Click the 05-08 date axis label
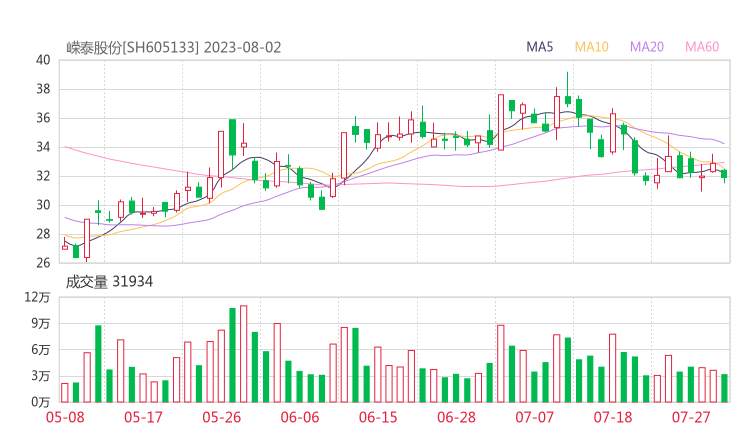Image resolution: width=740 pixels, height=440 pixels. (x=65, y=417)
